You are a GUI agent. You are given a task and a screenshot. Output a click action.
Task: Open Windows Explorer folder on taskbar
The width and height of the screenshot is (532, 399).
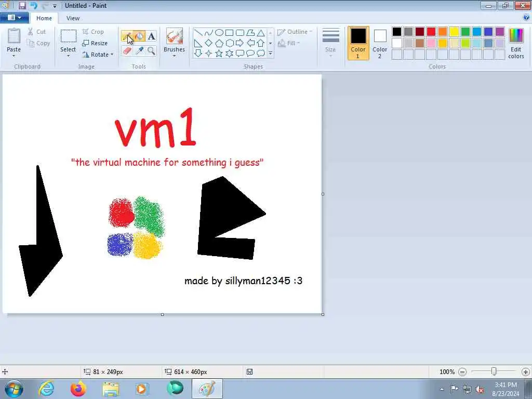click(111, 389)
